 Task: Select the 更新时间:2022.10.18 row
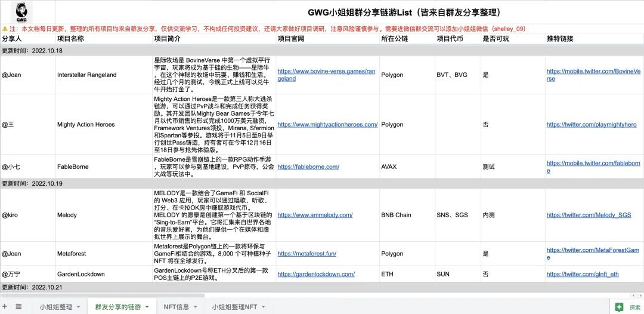322,51
